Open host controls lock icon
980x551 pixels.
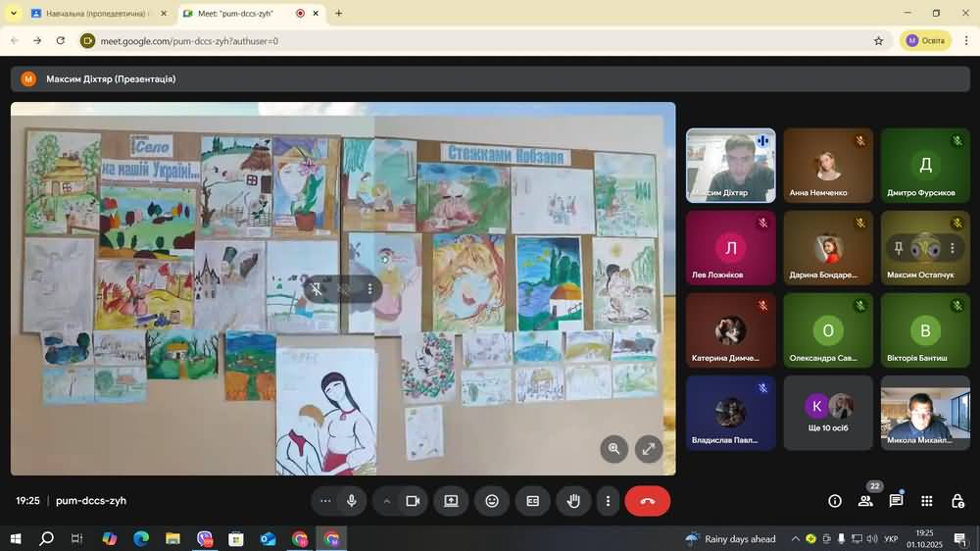[957, 501]
